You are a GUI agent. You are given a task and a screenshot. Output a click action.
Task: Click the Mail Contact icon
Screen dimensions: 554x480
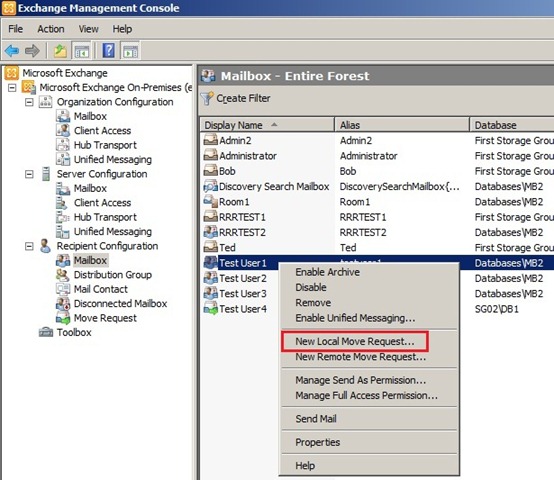(63, 289)
